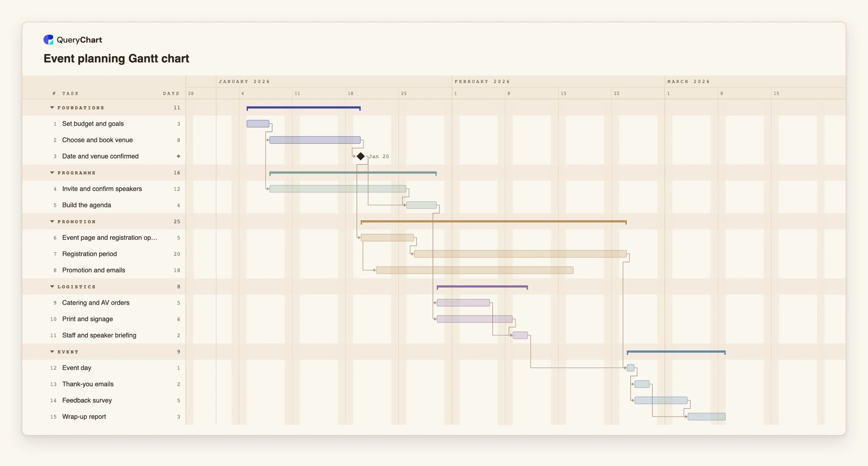The image size is (868, 466).
Task: Click the FEBRUARY 2026 month header
Action: coord(482,81)
